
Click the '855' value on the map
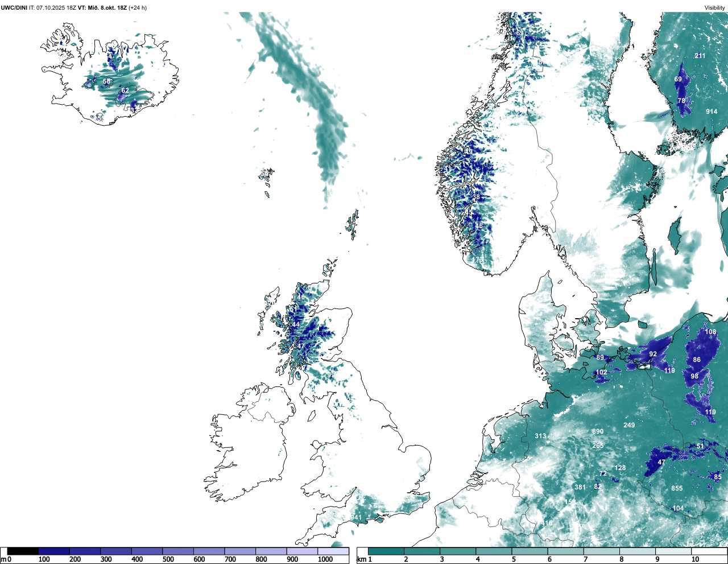pyautogui.click(x=677, y=488)
